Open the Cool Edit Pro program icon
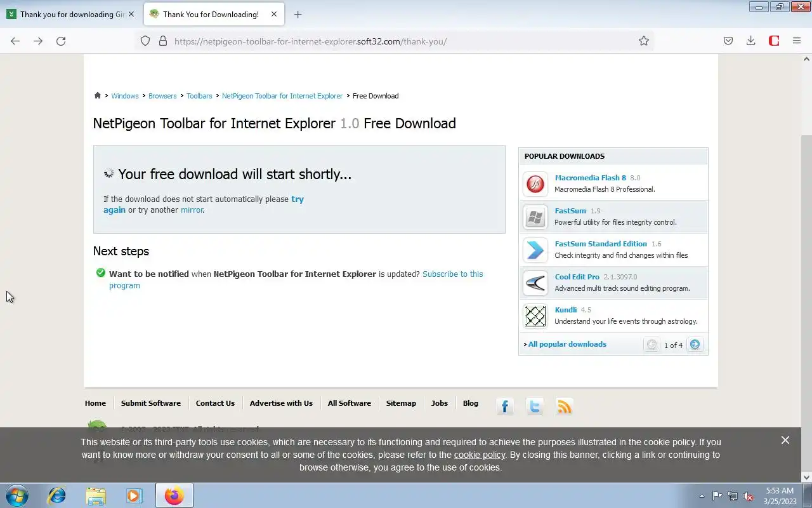 (x=535, y=283)
